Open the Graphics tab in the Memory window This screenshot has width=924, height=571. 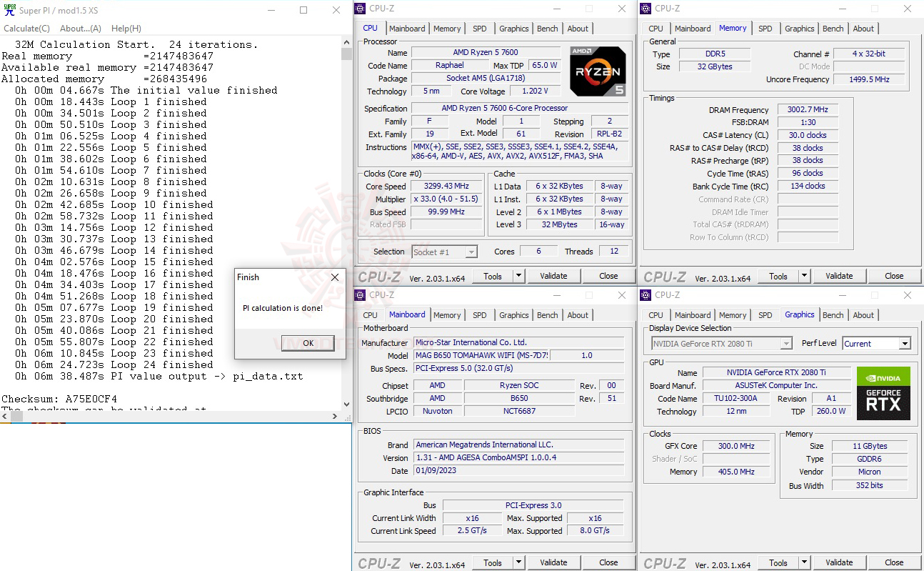[x=800, y=29]
